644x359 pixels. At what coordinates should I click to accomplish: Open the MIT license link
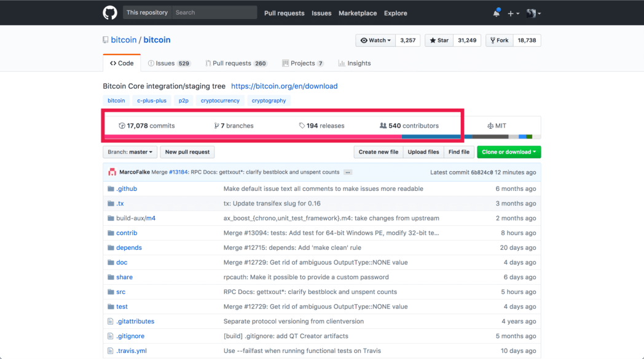497,126
